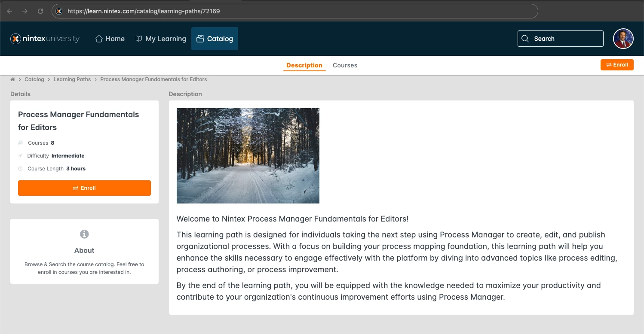
Task: Click the Process Manager Fundamentals for Editors breadcrumb
Action: [153, 79]
